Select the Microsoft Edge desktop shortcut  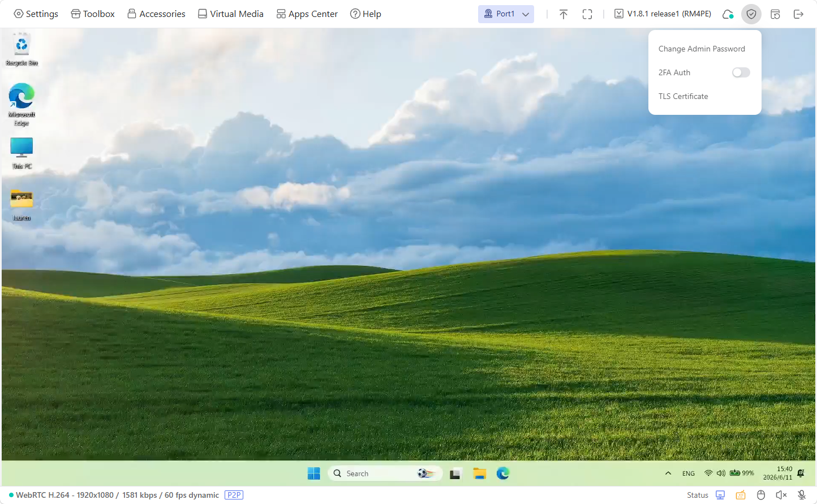21,105
